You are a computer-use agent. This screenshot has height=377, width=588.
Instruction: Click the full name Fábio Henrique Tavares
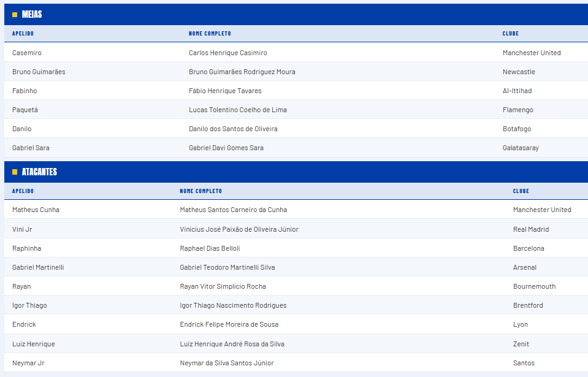pos(225,91)
